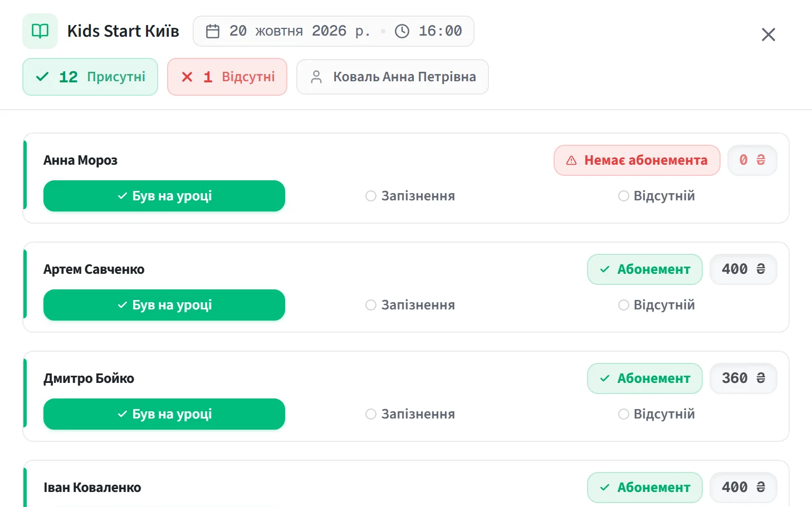812x507 pixels.
Task: Open the 1 Відсутні filter badge
Action: point(227,77)
